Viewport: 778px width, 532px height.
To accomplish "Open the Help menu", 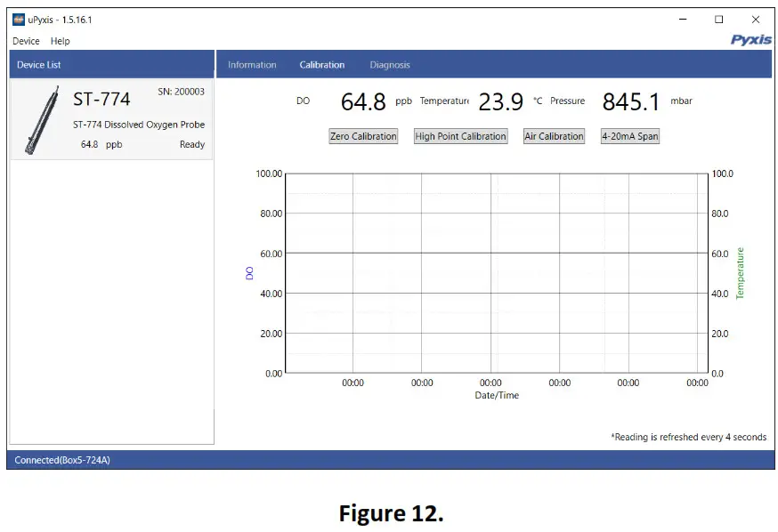I will (60, 41).
